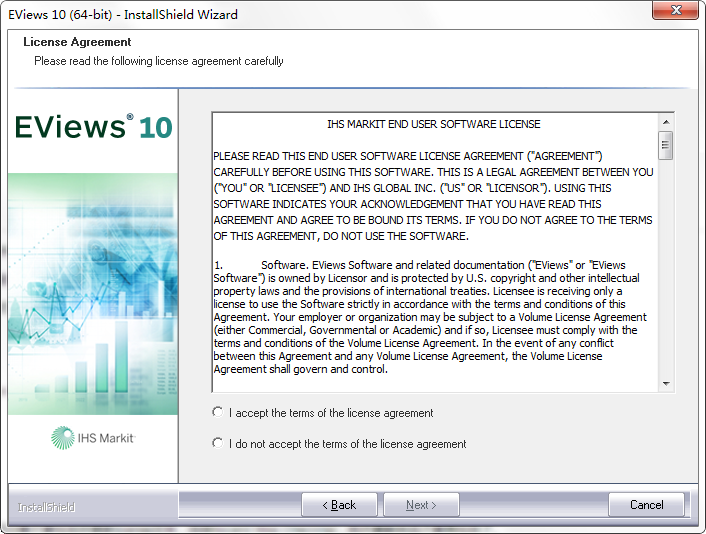Close the InstallShield Wizard window
This screenshot has height=534, width=706.
[x=675, y=10]
